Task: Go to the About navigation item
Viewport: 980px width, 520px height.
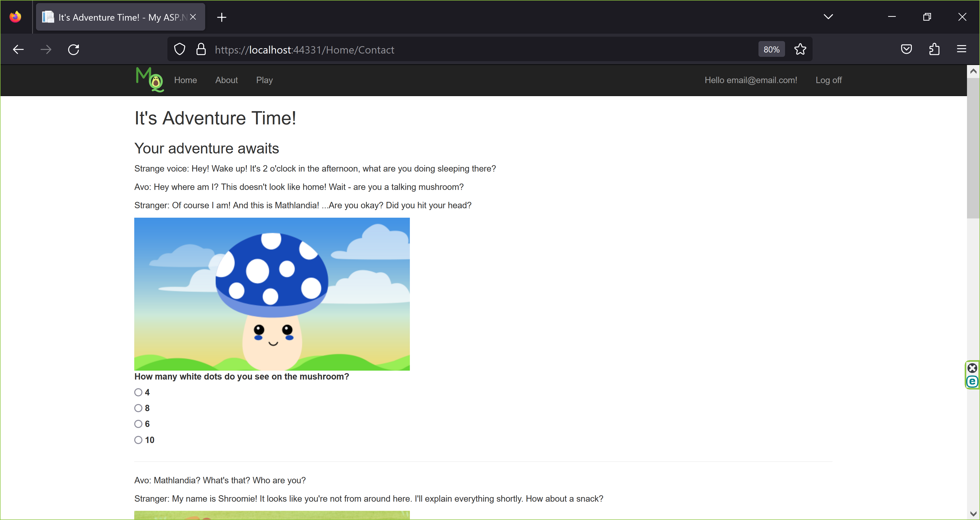Action: coord(226,80)
